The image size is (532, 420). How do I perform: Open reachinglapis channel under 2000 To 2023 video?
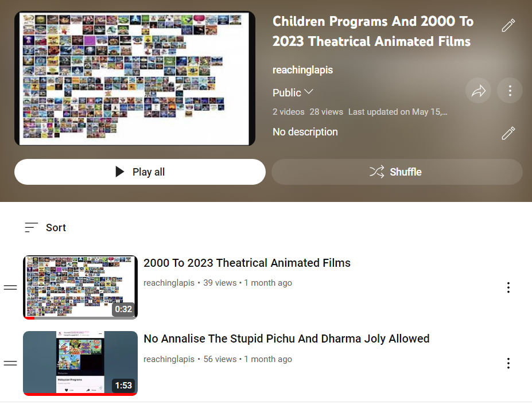pyautogui.click(x=169, y=283)
